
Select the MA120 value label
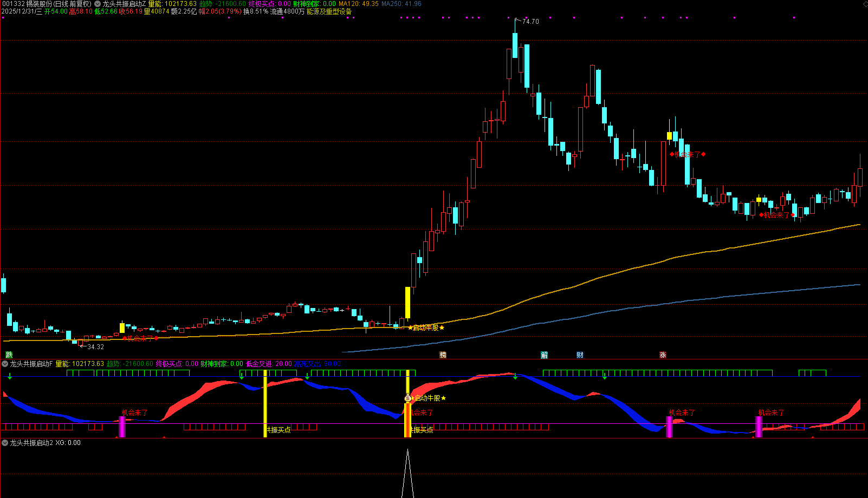pos(358,4)
